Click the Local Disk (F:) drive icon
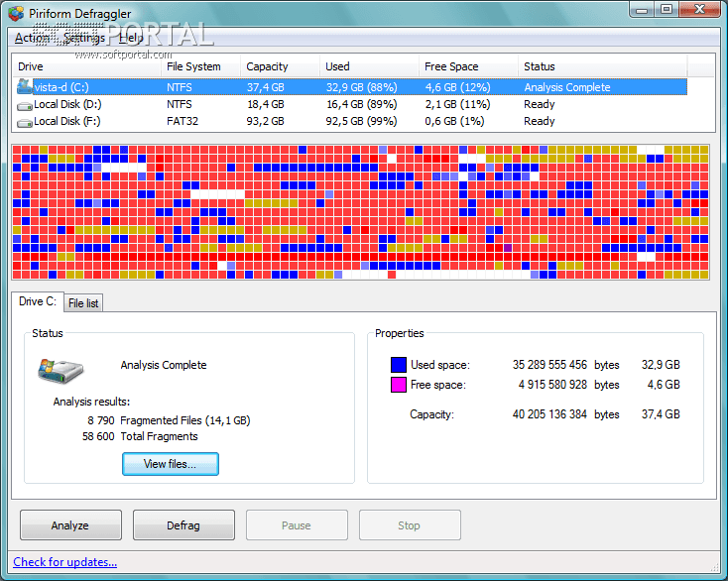 [x=24, y=123]
